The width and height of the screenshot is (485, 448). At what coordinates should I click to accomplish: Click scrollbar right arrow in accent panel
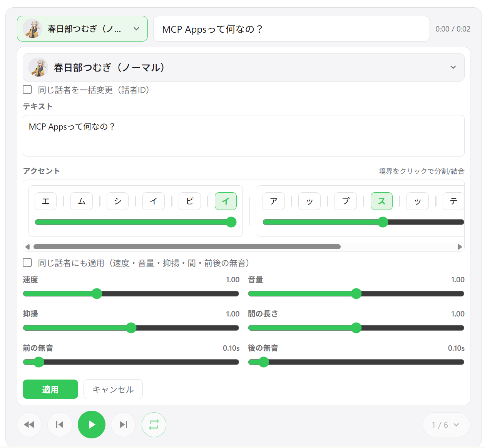click(460, 247)
